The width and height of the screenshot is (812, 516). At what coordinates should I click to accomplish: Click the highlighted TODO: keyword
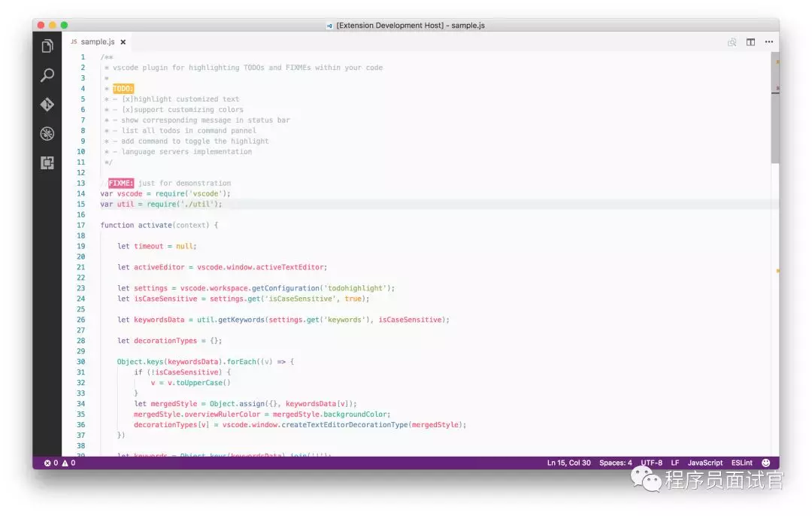point(123,89)
